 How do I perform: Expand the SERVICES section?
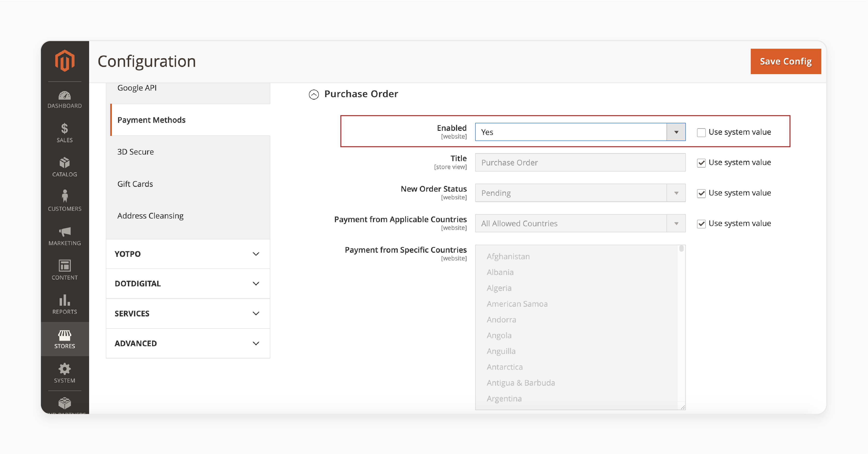point(188,313)
